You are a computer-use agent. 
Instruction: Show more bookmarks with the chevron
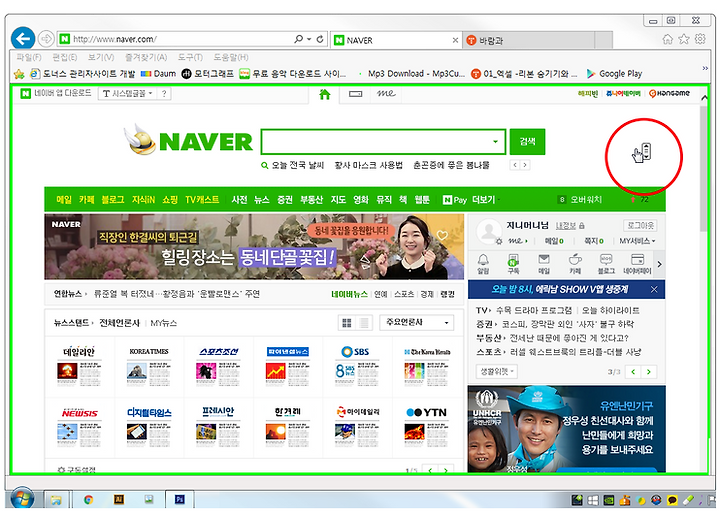click(705, 68)
